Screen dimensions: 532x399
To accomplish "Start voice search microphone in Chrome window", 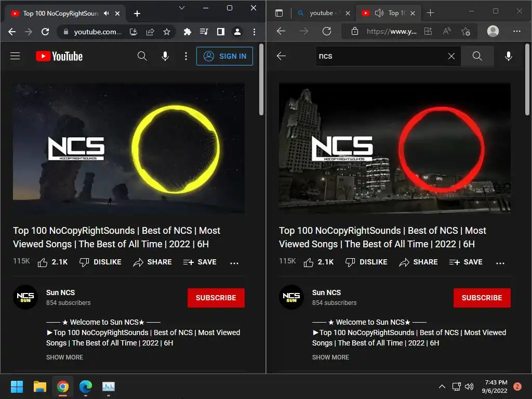I will click(165, 56).
